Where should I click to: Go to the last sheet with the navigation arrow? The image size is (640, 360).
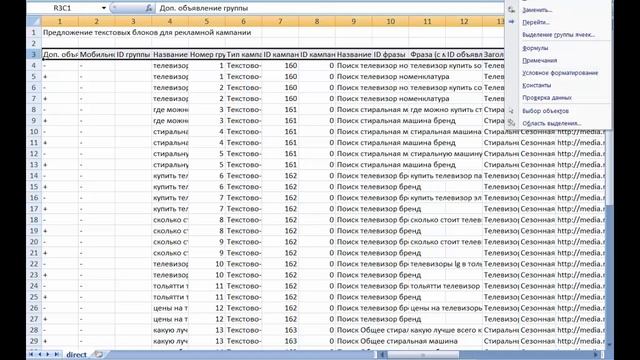tap(56, 354)
